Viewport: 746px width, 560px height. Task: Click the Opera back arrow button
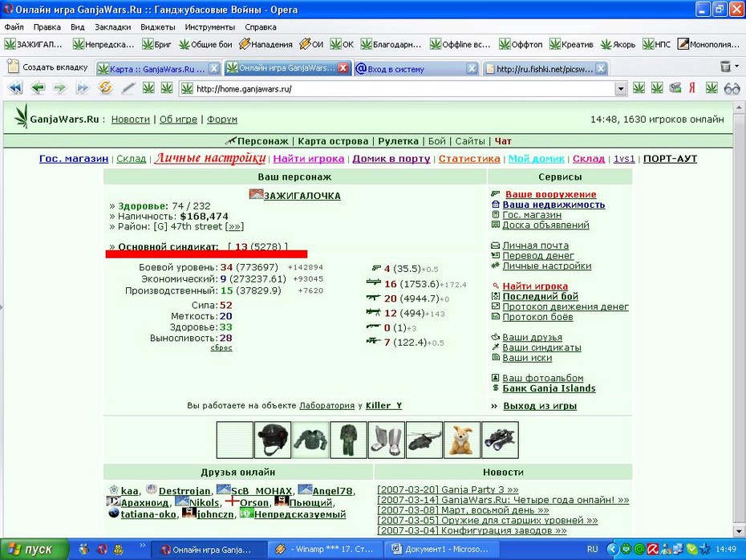(38, 88)
